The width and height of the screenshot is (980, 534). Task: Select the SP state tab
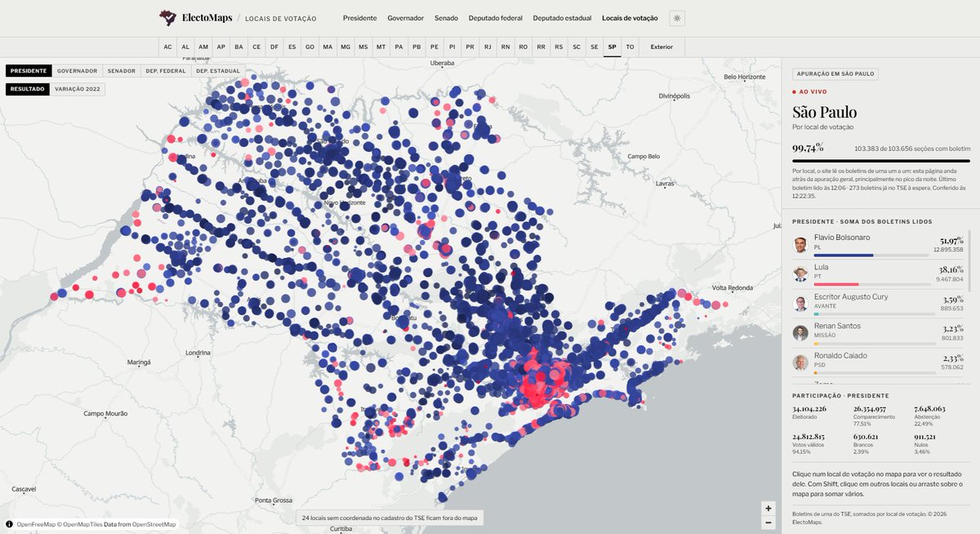[612, 47]
